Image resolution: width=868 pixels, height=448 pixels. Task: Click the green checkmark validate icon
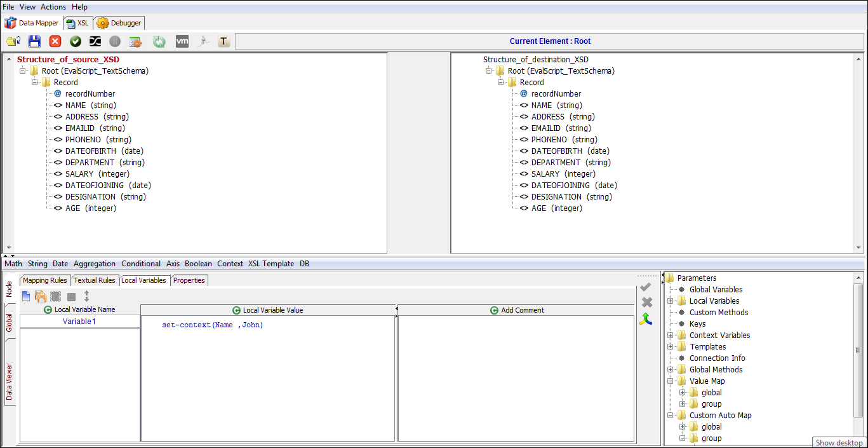(x=76, y=41)
